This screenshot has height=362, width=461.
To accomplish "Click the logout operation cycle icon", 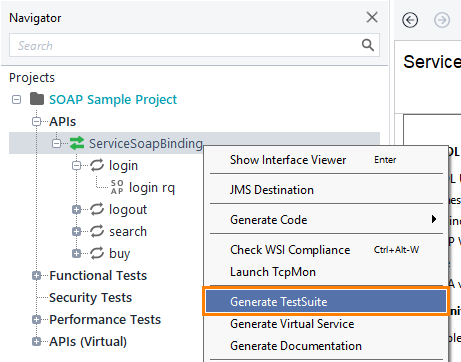I will (97, 209).
